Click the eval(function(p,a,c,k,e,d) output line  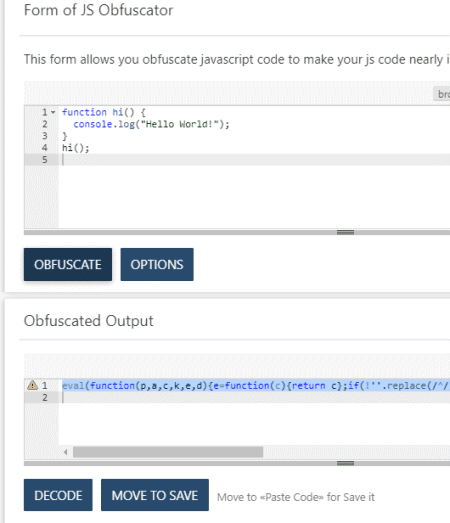[256, 386]
